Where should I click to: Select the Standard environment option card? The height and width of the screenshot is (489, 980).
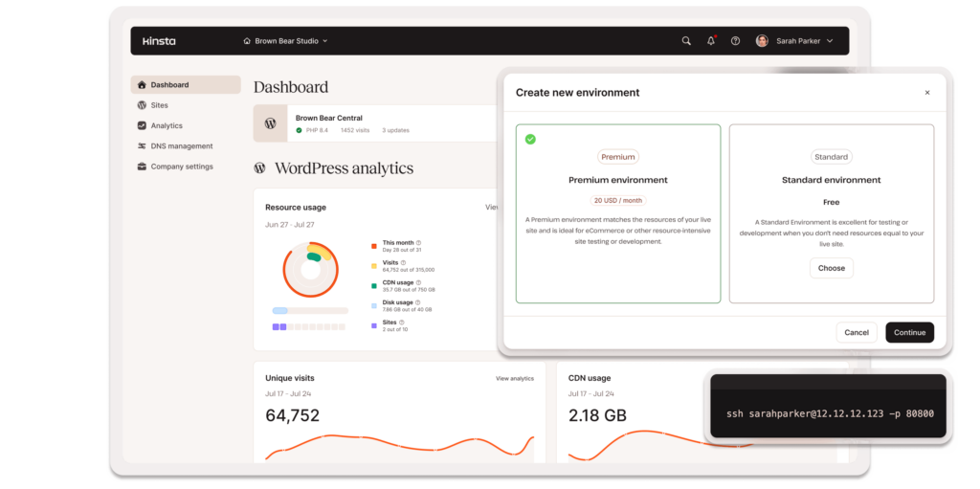[x=831, y=213]
